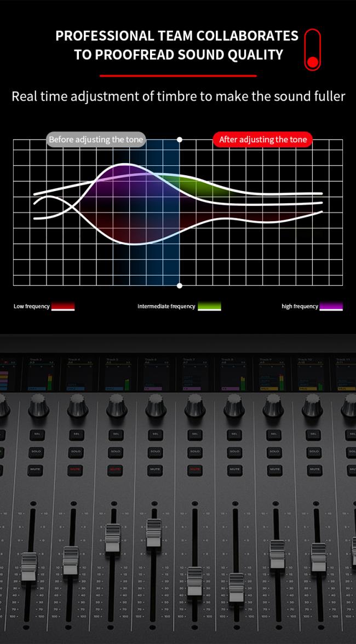Click the Track 10 rotary knob

pyautogui.click(x=312, y=406)
